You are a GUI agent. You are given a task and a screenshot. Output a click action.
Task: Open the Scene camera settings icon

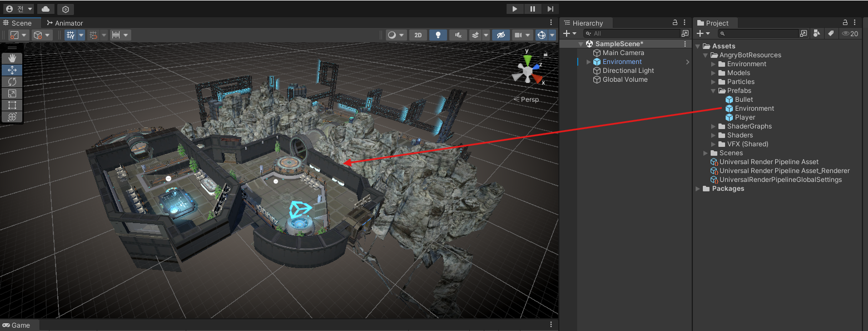(x=522, y=35)
